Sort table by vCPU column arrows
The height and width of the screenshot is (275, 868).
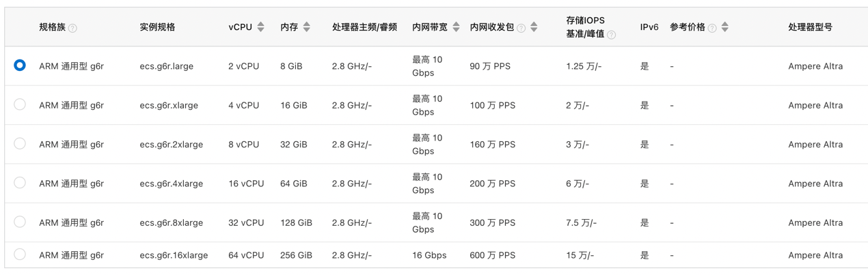tap(260, 27)
